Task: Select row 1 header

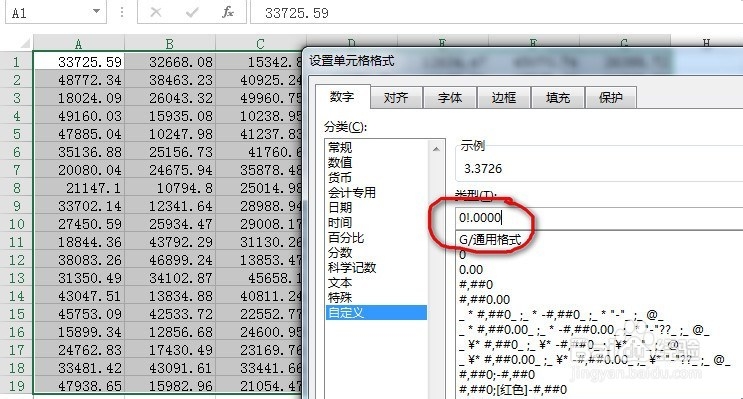Action: pos(16,62)
